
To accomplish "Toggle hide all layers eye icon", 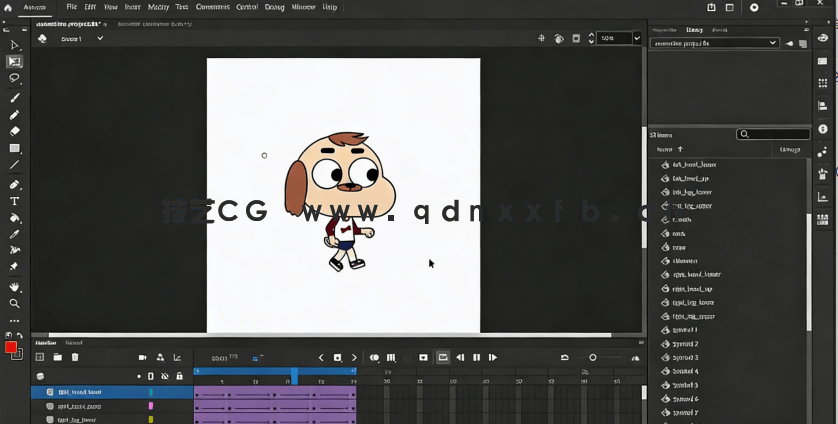I will coord(165,376).
